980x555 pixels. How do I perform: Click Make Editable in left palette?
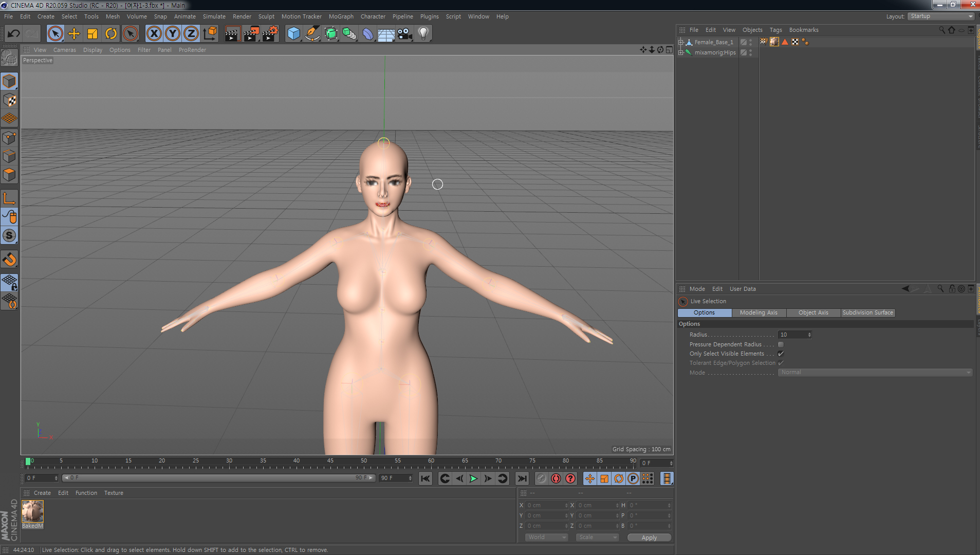pos(9,58)
